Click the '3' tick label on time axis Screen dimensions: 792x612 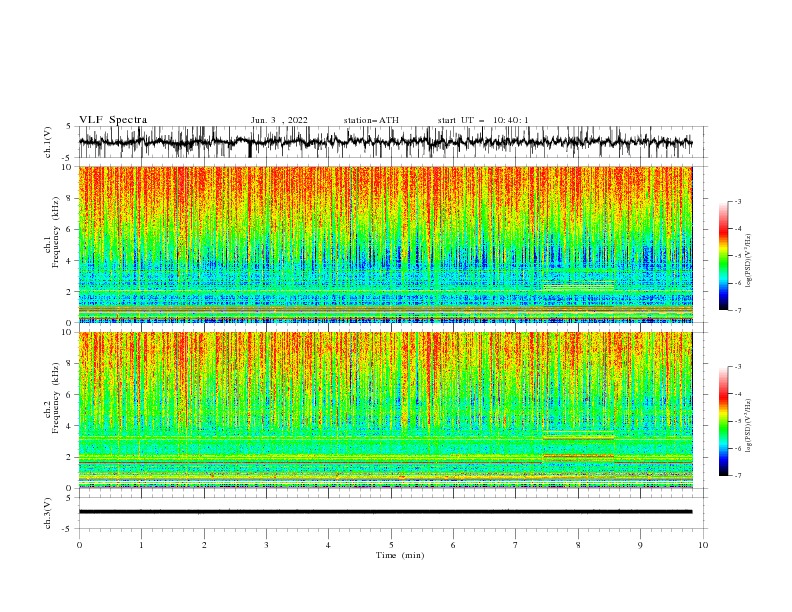pos(266,545)
